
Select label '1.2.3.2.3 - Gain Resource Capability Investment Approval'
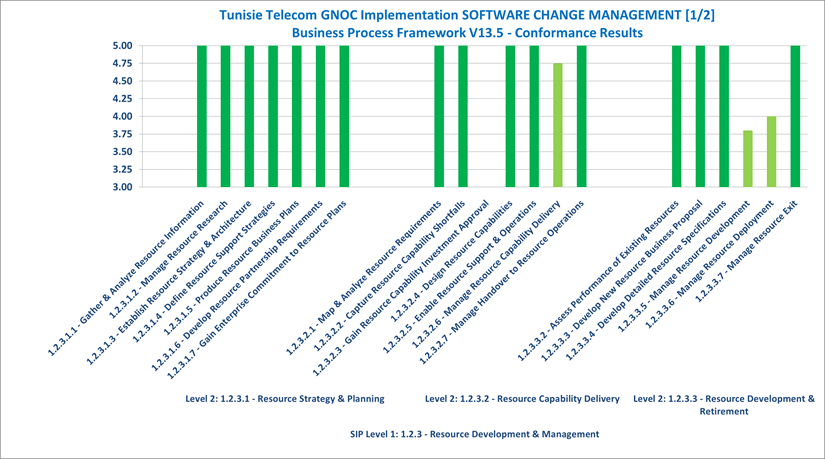pos(400,288)
